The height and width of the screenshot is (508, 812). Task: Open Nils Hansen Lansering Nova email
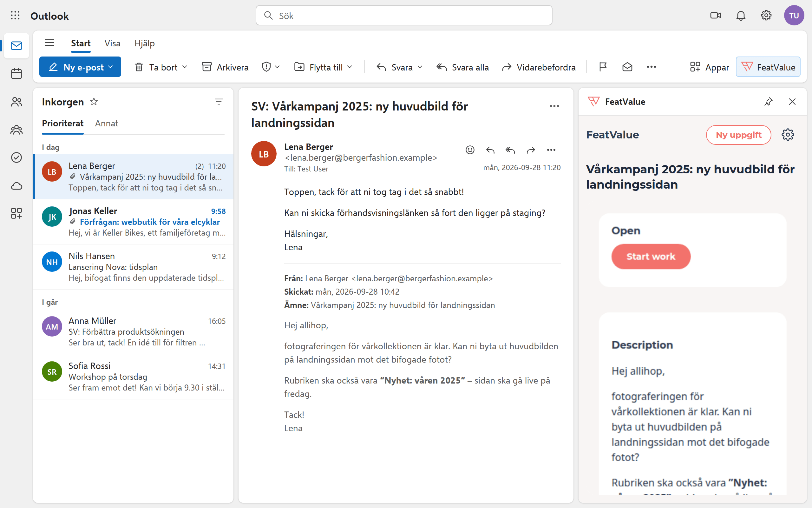pos(134,267)
